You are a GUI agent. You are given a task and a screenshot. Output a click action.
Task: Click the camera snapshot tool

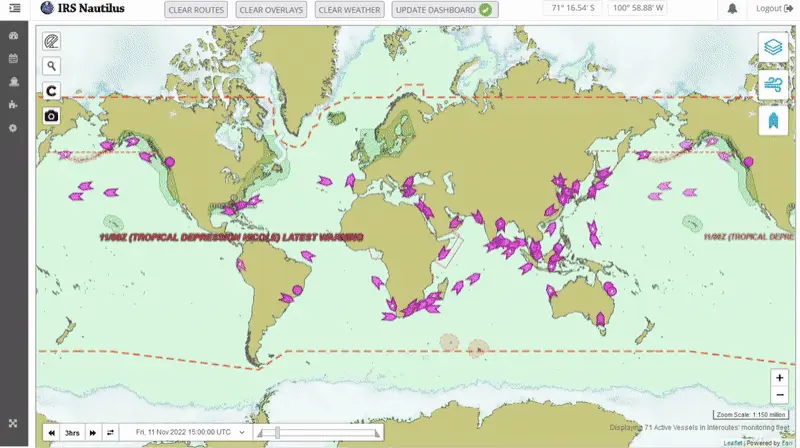tap(51, 115)
